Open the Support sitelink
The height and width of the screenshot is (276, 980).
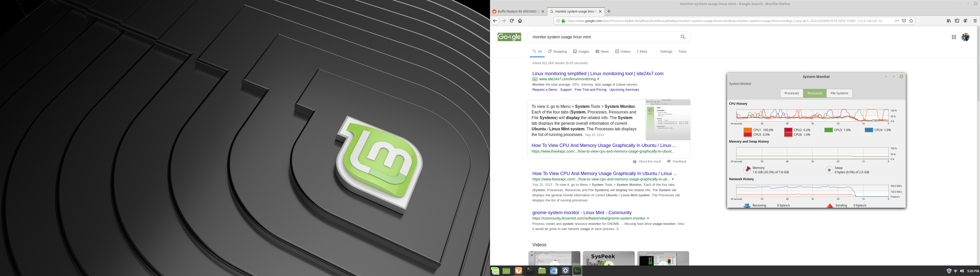566,90
